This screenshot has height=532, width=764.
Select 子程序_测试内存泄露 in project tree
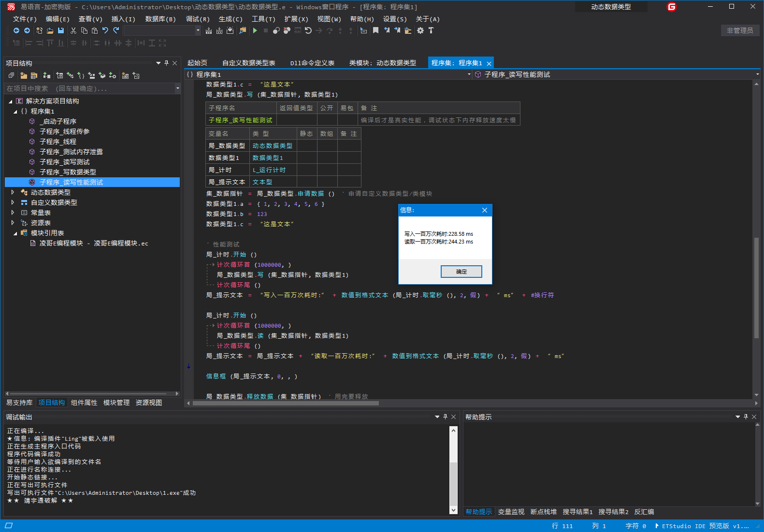pos(71,152)
